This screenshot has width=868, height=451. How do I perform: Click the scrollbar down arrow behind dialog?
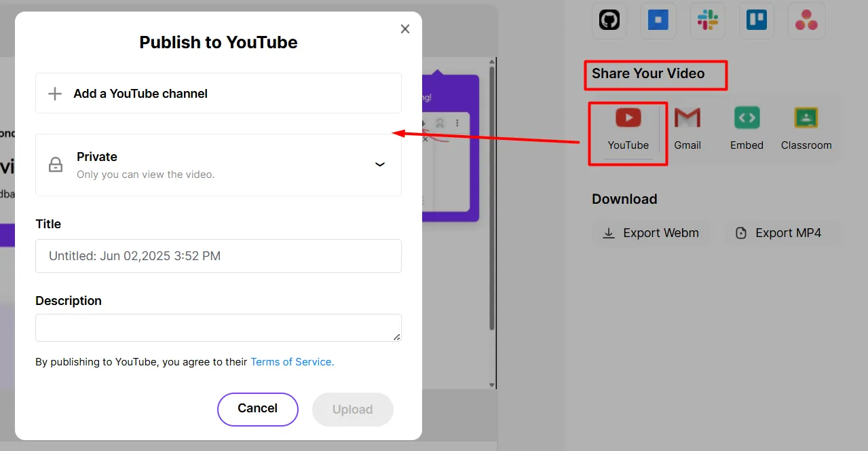click(x=493, y=385)
